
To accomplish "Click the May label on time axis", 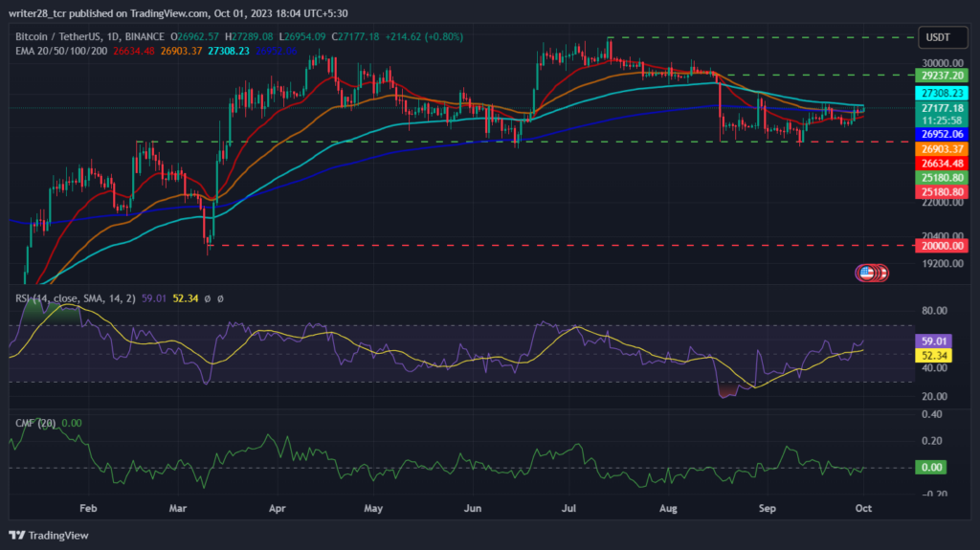I will [373, 508].
